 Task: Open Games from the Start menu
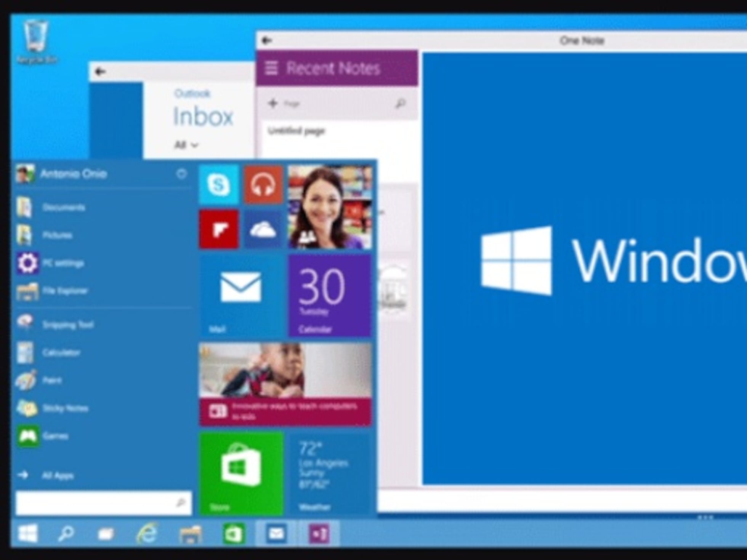click(x=43, y=436)
